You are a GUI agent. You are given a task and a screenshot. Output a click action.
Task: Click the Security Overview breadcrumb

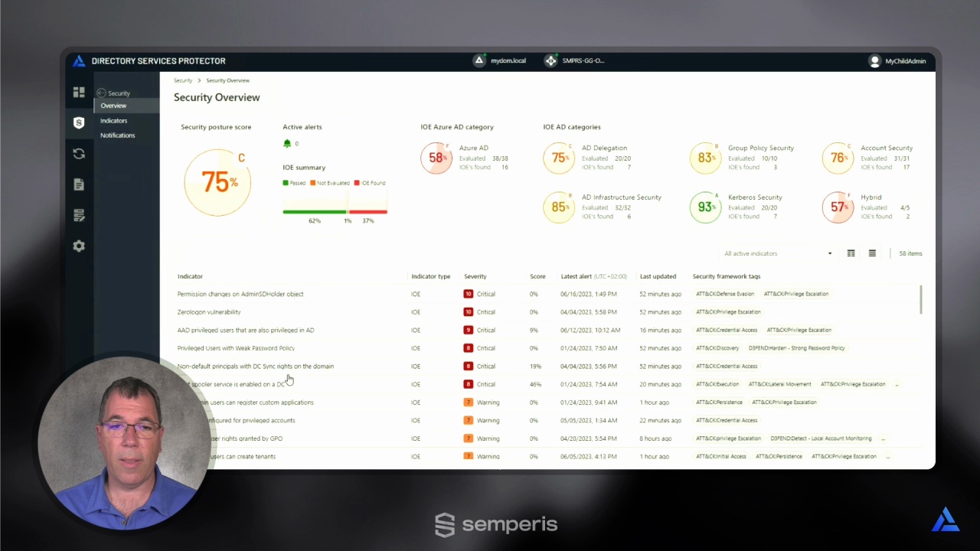(x=227, y=80)
